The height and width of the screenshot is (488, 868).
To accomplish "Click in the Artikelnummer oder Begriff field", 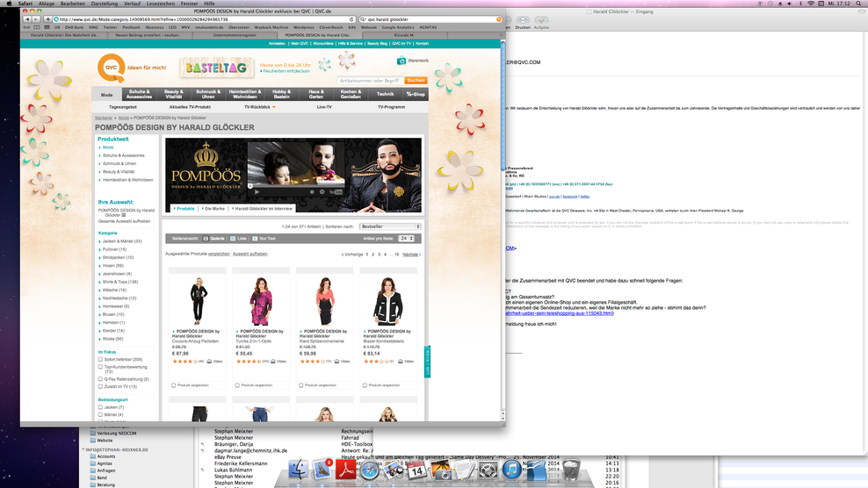I will pyautogui.click(x=371, y=81).
